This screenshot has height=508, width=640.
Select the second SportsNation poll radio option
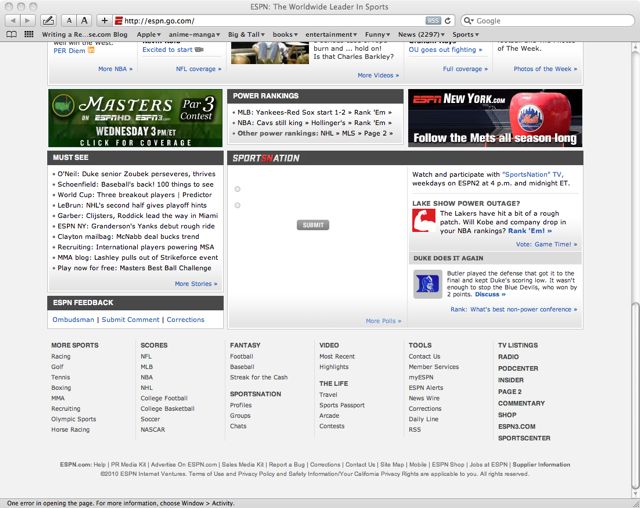[x=238, y=205]
